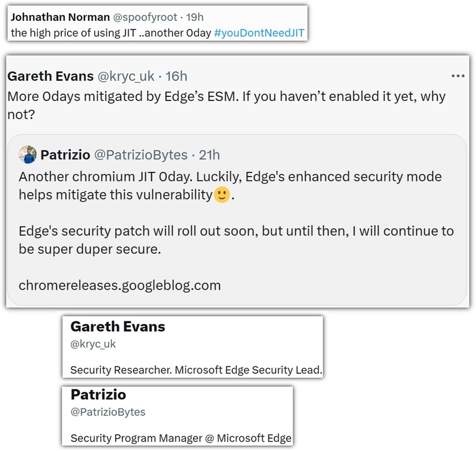476x451 pixels.
Task: Open Johnathan Norman's profile name
Action: 60,17
